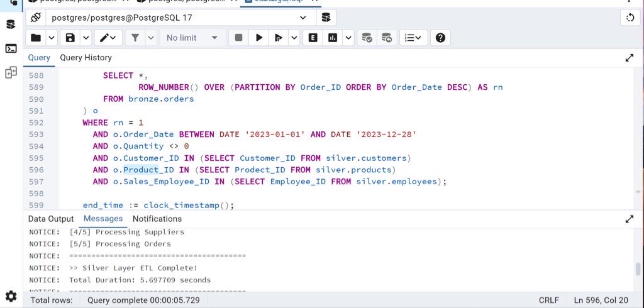Click the reset layout icon

(630, 18)
